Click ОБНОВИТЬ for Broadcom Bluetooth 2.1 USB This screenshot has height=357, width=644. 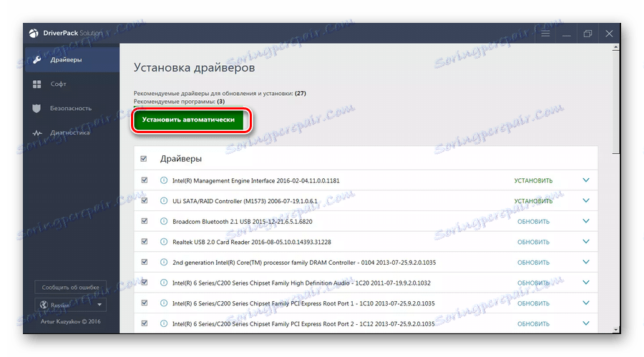[533, 222]
